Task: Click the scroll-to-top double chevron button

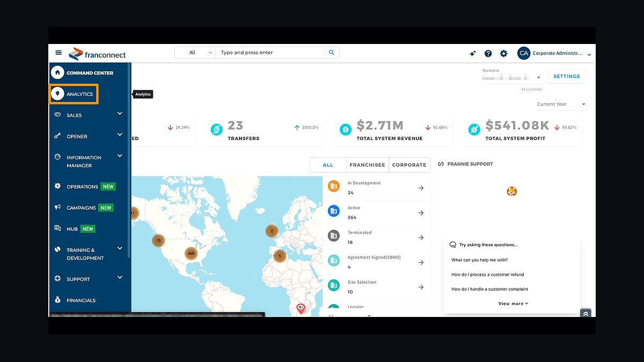Action: tap(586, 314)
